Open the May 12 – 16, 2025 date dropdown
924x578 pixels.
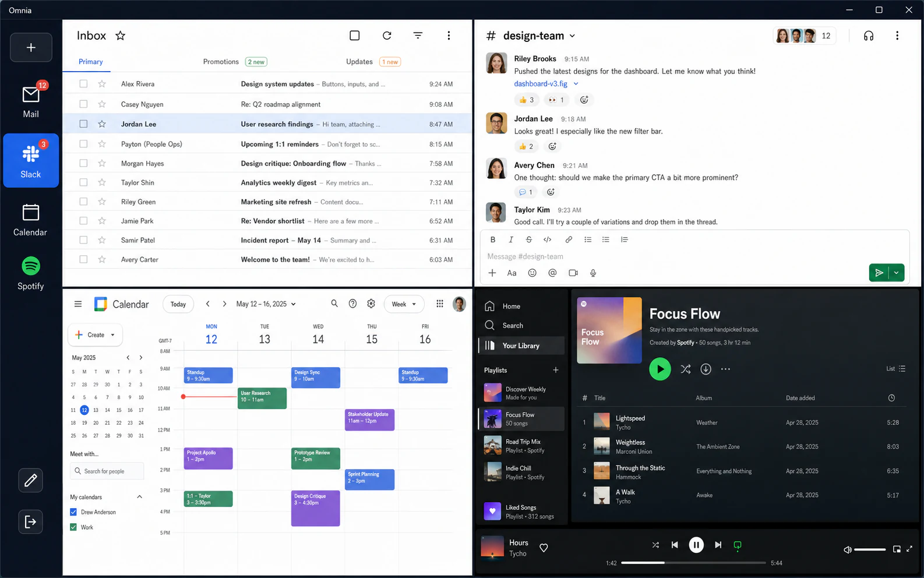[x=266, y=304]
